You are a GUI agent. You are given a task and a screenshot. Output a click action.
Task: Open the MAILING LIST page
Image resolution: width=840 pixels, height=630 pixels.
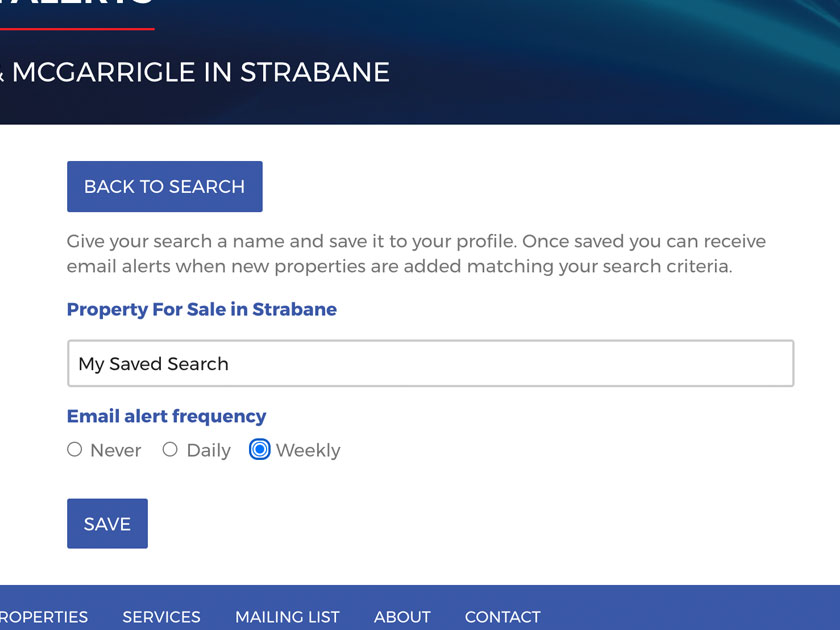[287, 617]
